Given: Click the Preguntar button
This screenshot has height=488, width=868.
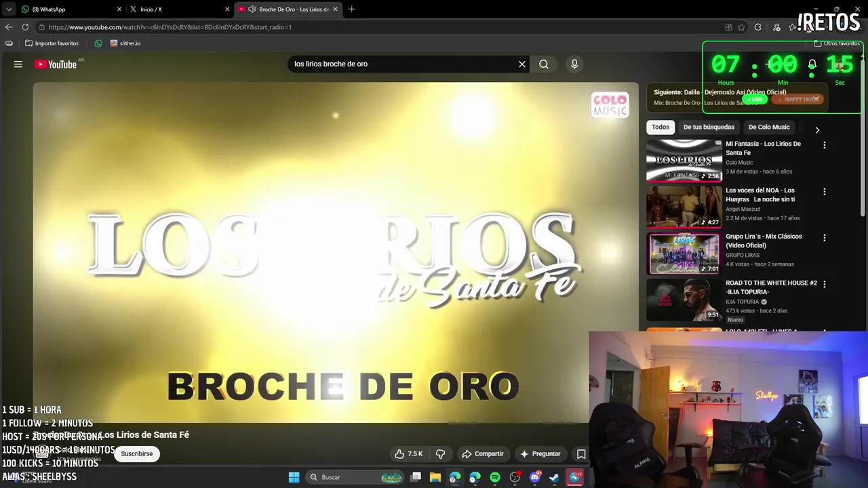Looking at the screenshot, I should pos(540,454).
